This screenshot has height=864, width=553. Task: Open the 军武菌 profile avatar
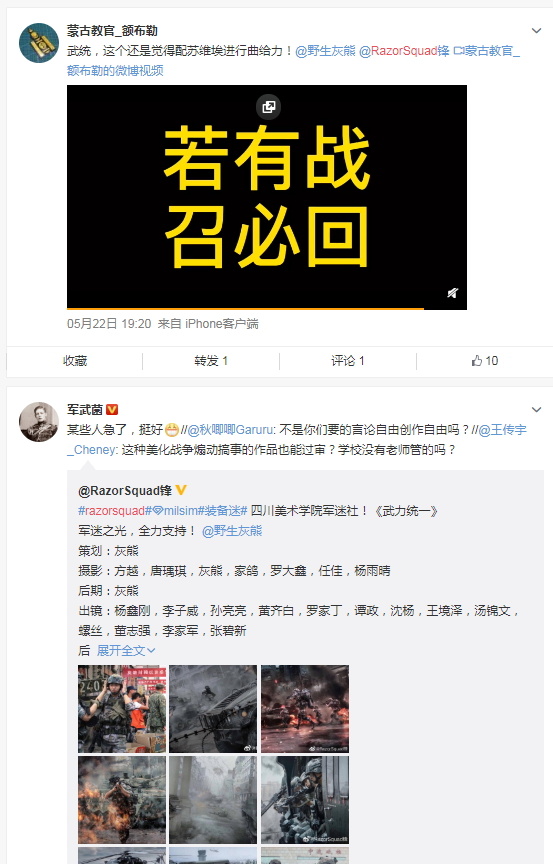(39, 422)
